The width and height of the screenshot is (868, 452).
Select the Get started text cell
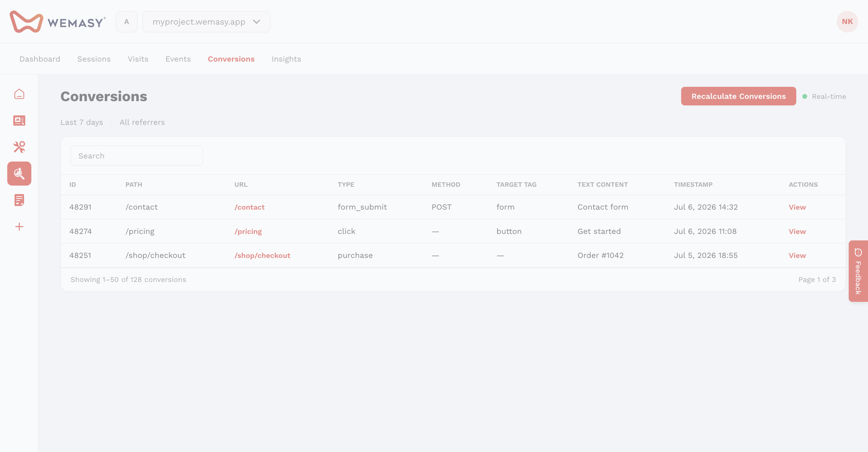point(599,231)
